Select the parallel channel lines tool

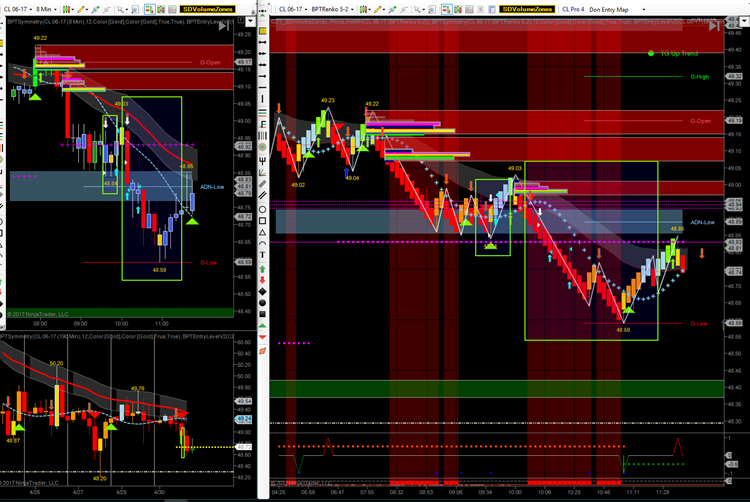click(263, 196)
